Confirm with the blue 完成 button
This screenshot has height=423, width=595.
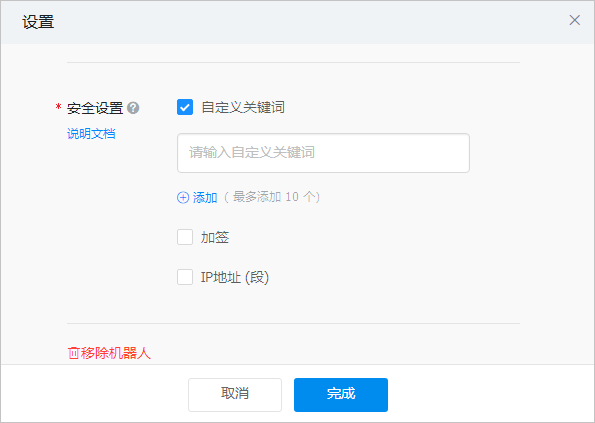(341, 395)
